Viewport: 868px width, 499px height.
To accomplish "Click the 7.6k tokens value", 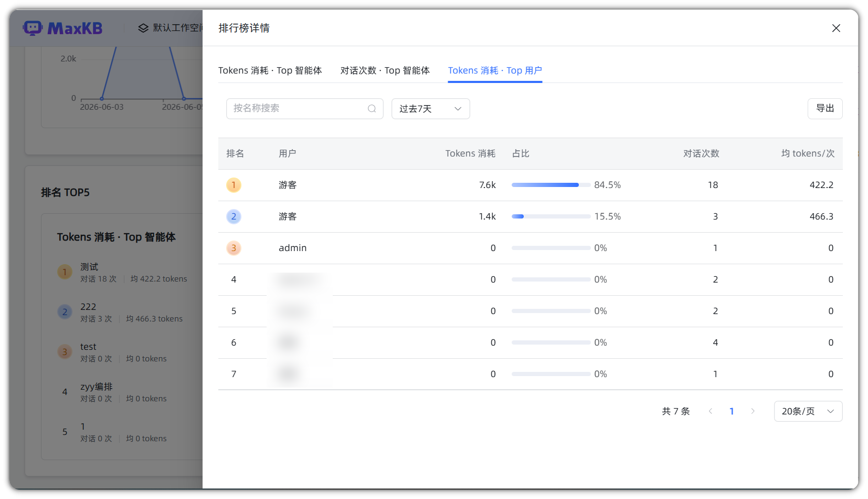I will point(488,185).
